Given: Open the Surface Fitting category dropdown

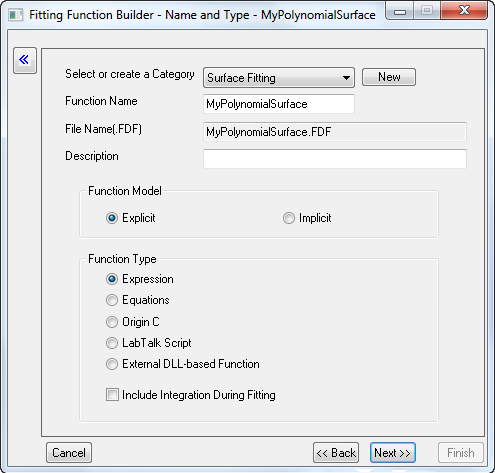Looking at the screenshot, I should (x=279, y=78).
